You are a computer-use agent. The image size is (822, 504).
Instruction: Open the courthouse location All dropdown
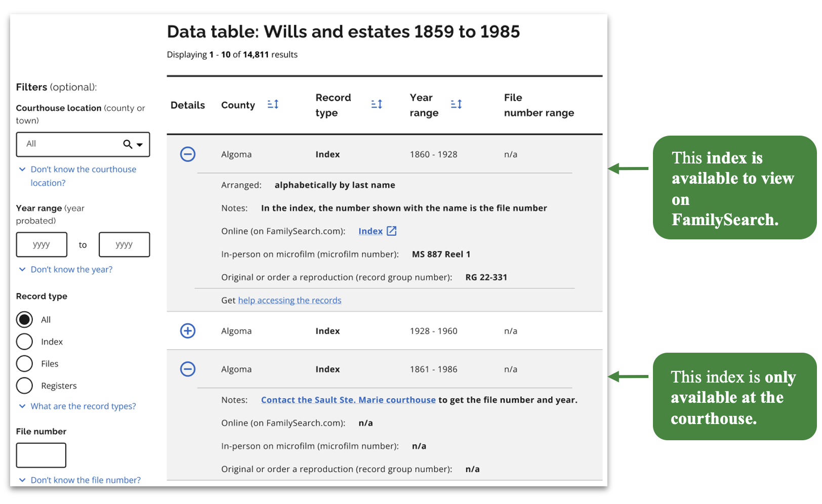coord(140,144)
